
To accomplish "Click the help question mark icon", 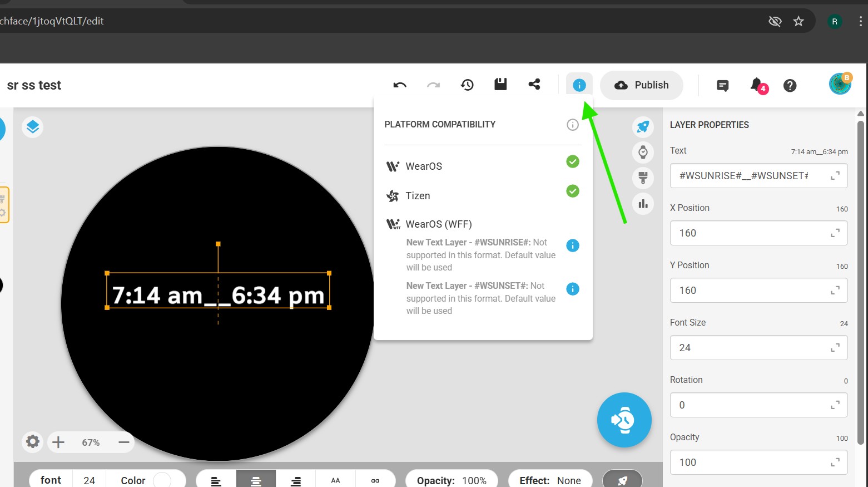I will pos(790,86).
